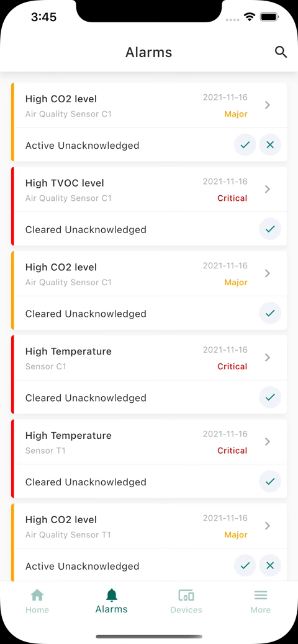Switch to the Home tab
The height and width of the screenshot is (644, 298).
(x=37, y=601)
